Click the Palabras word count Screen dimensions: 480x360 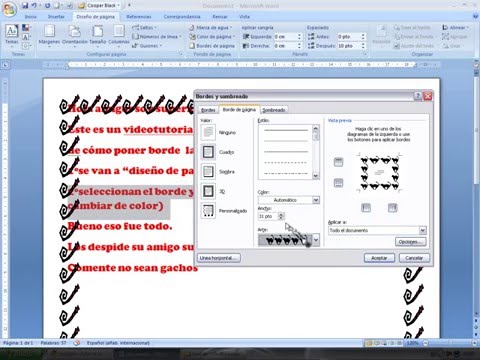tap(53, 343)
